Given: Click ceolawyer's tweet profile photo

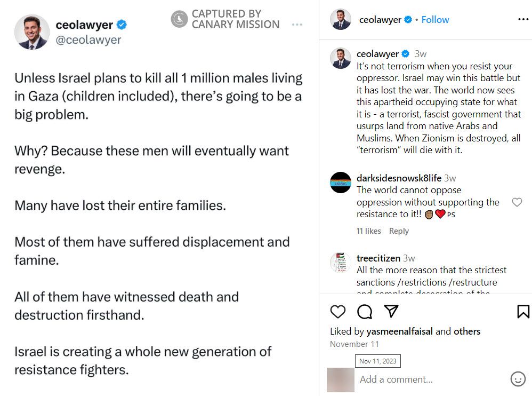Looking at the screenshot, I should point(32,32).
